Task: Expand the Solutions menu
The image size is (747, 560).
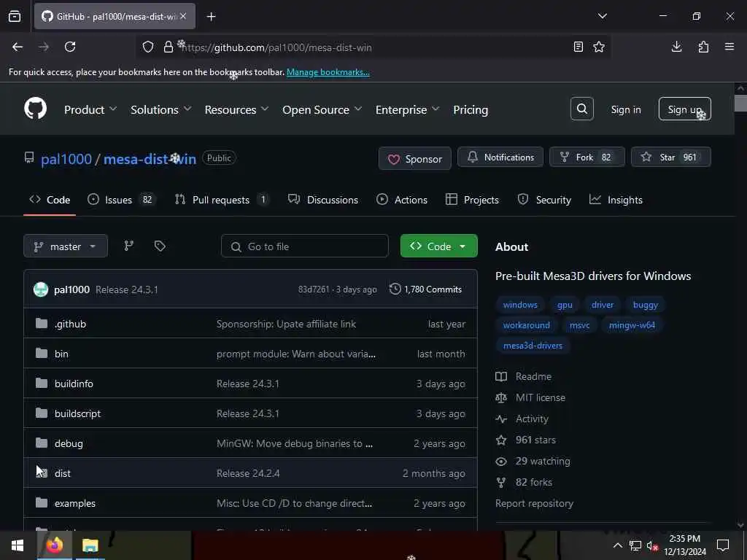Action: (x=161, y=109)
